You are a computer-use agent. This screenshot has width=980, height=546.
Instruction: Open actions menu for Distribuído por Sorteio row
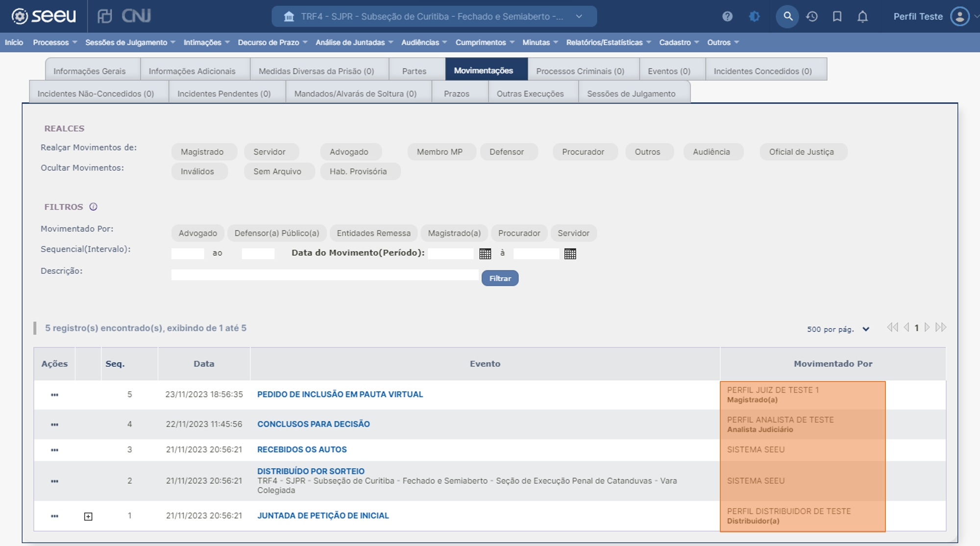tap(54, 481)
